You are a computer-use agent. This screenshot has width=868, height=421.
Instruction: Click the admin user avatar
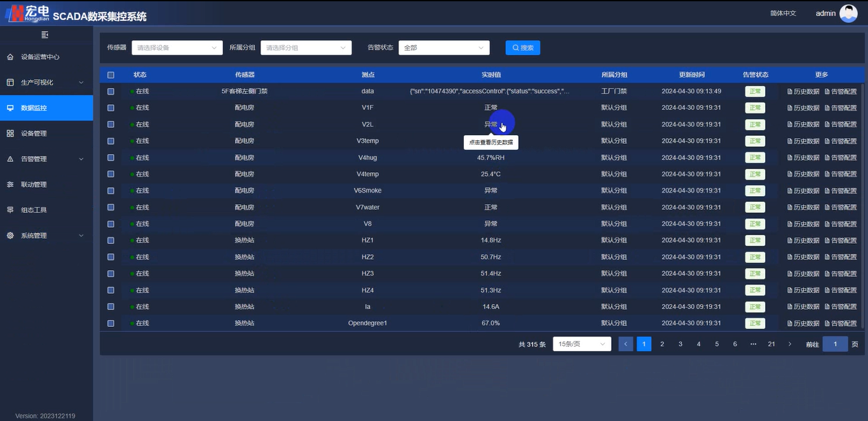848,13
